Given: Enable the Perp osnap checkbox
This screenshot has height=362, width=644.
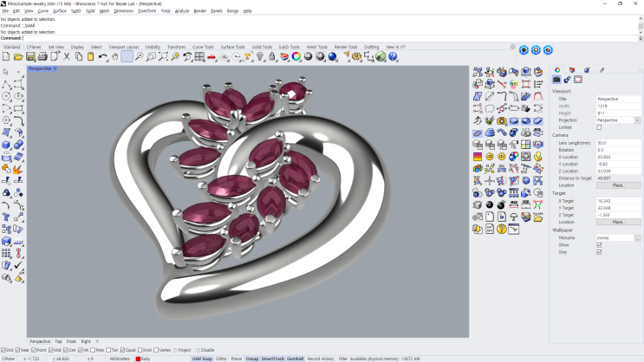Looking at the screenshot, I should (x=93, y=350).
